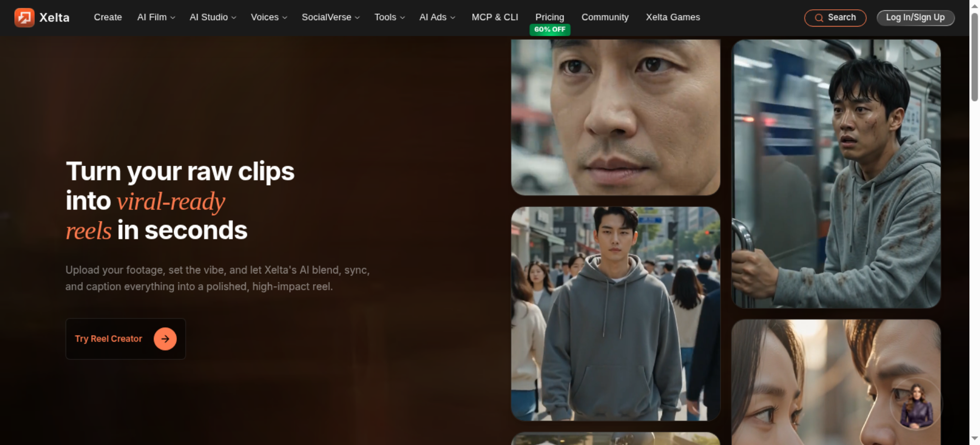The height and width of the screenshot is (445, 980).
Task: Expand the AI Ads dropdown chevron
Action: 453,18
